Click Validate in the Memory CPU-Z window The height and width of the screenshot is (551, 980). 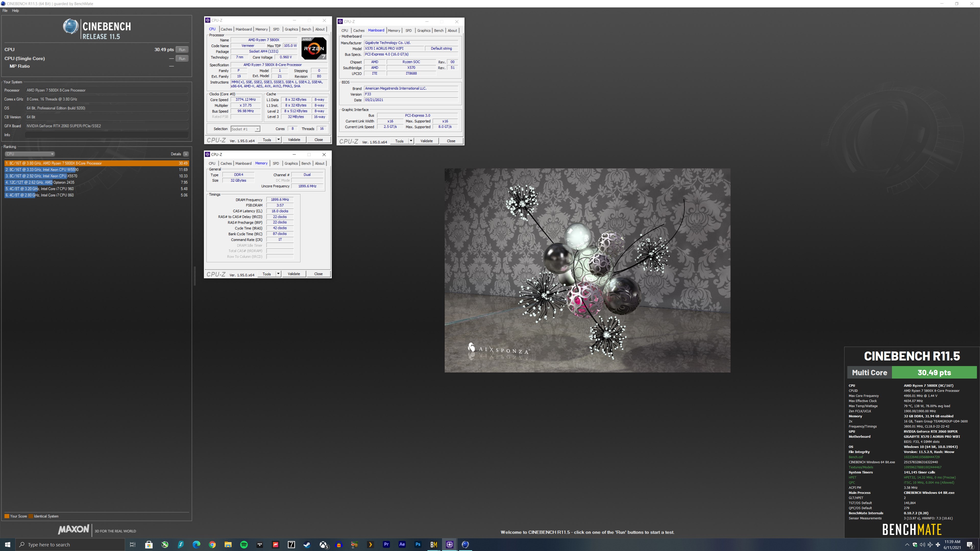point(294,274)
